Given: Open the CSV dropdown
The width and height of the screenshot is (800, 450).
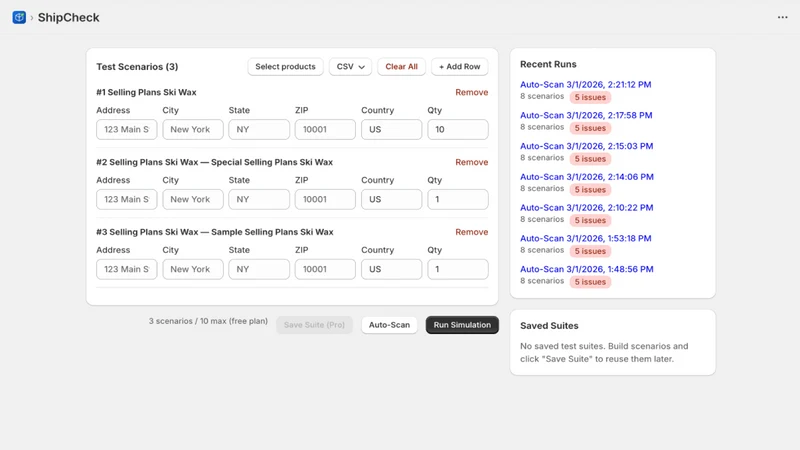Looking at the screenshot, I should [351, 67].
